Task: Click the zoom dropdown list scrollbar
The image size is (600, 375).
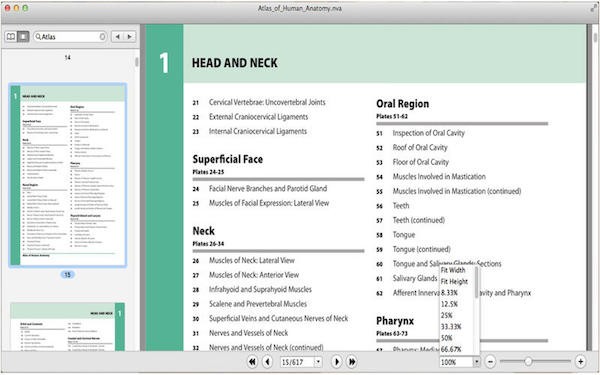Action: (477, 282)
